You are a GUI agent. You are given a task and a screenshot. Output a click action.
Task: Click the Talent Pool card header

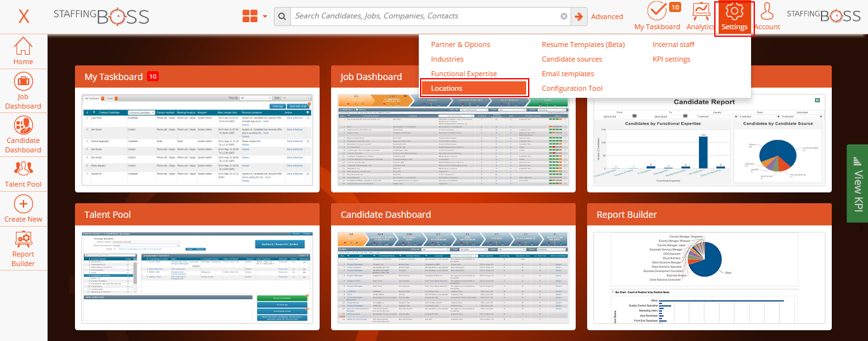(x=197, y=215)
